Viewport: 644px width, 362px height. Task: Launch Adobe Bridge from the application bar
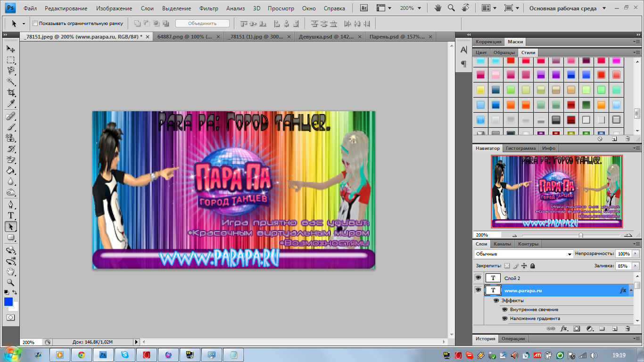click(x=364, y=8)
